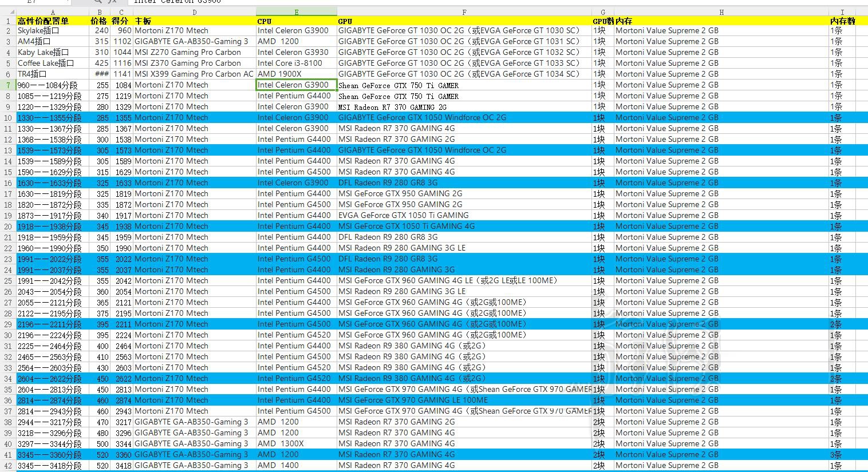Click the Intel Celeron G3930 cell
This screenshot has width=868, height=472.
tap(297, 52)
